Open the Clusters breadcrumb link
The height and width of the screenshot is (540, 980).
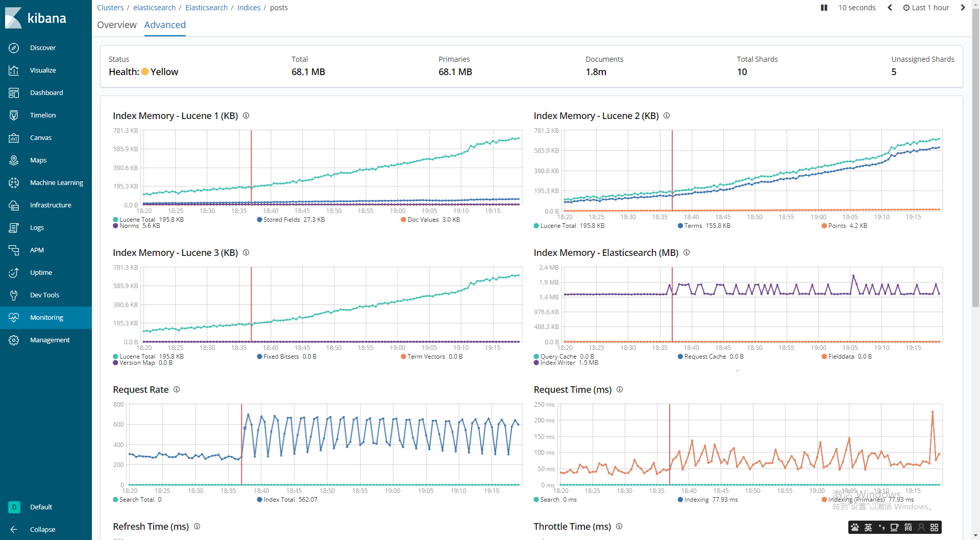(110, 8)
